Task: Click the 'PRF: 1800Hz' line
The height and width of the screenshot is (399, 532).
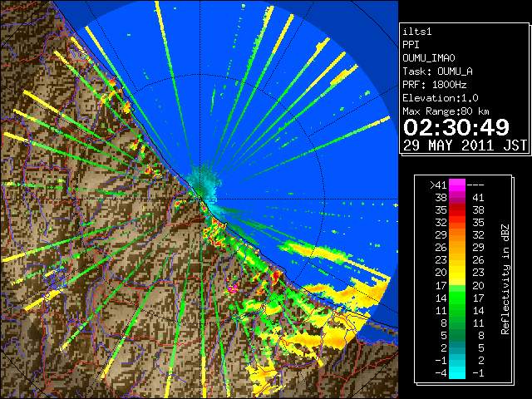Action: point(435,85)
